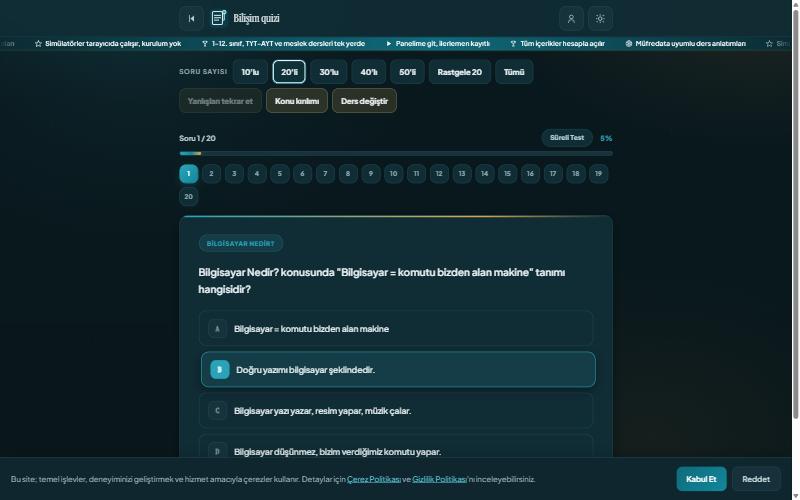800x500 pixels.
Task: Choose the Tümü question count
Action: 514,72
